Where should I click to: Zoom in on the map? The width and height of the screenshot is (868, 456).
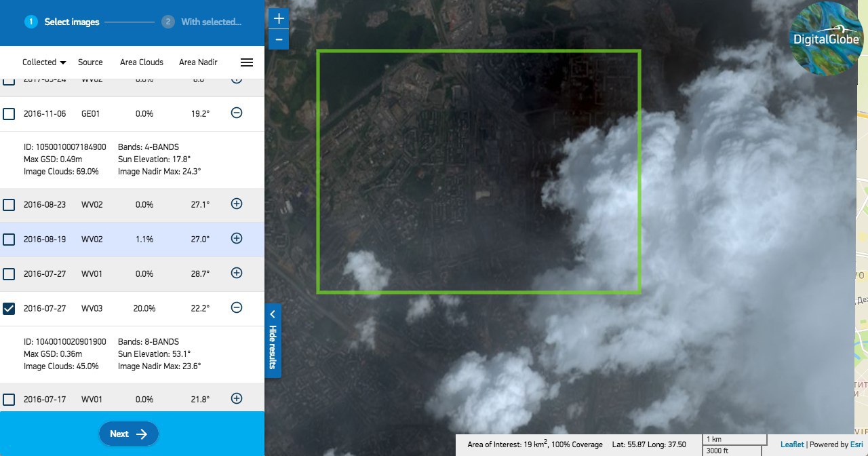[x=279, y=18]
